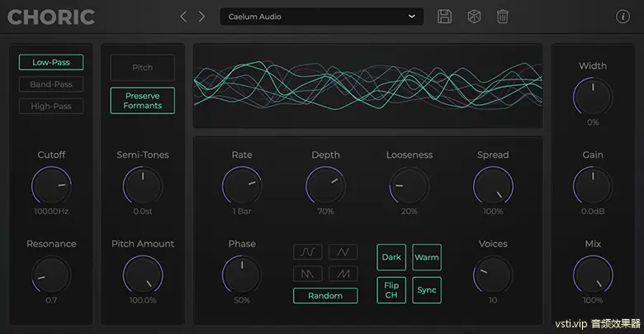Choose the ramp-up sawtooth LFO shape

coord(343,273)
